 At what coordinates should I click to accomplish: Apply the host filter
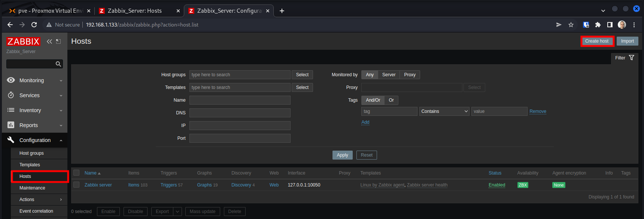(x=343, y=155)
